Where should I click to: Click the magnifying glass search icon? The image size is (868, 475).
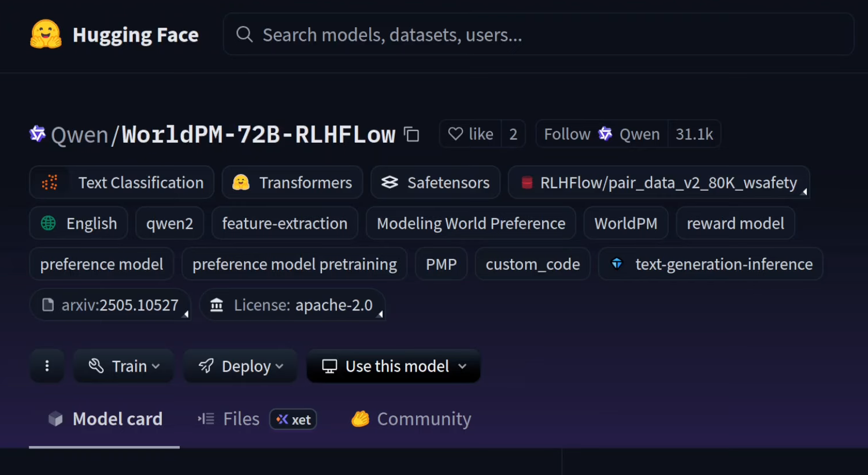click(x=244, y=35)
